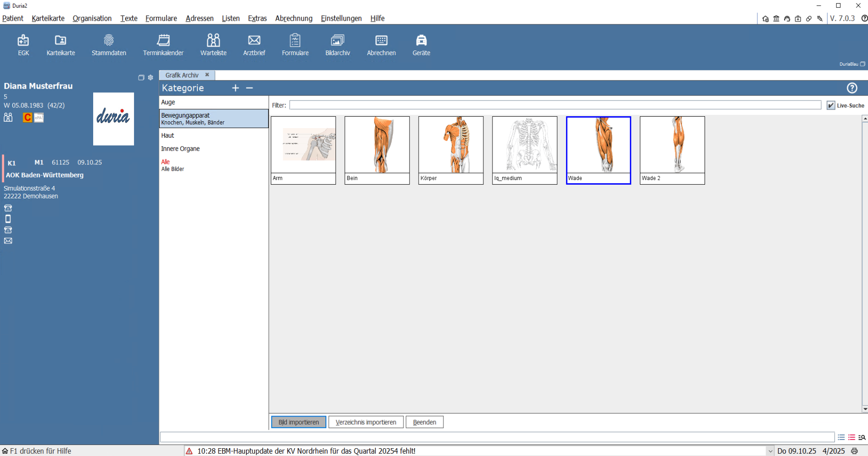Select the Innere Organe category

(x=180, y=149)
